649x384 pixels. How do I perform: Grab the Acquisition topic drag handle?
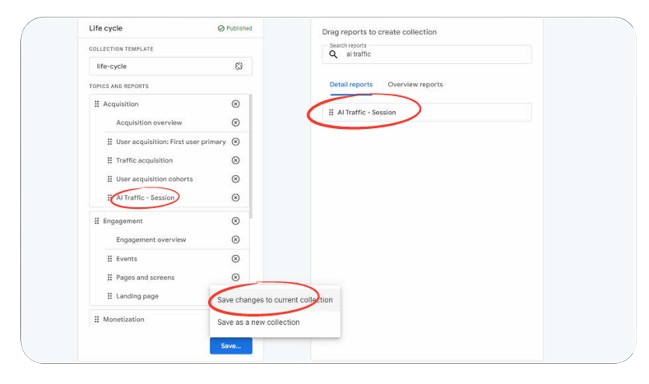(x=96, y=104)
